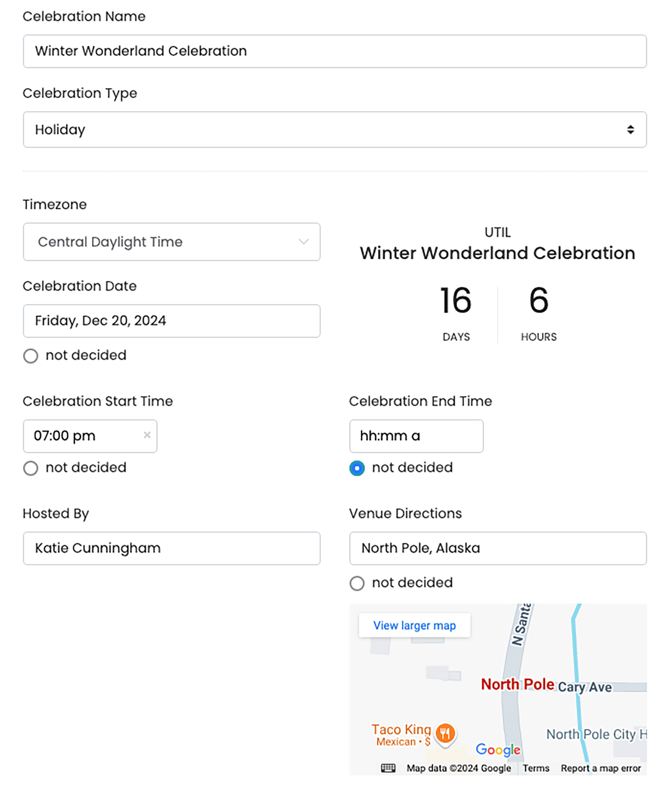This screenshot has height=786, width=672.
Task: Open the Celebration Date picker field
Action: 172,321
